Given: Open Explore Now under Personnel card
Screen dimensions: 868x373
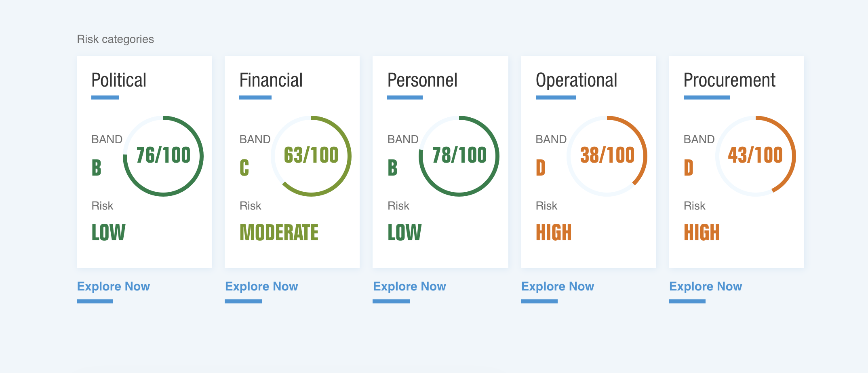Looking at the screenshot, I should [409, 286].
